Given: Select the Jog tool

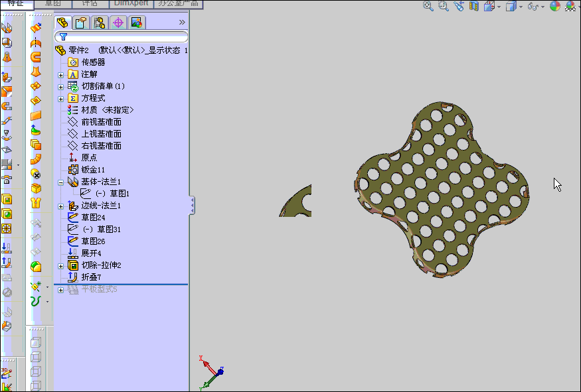Looking at the screenshot, I should point(7,121).
